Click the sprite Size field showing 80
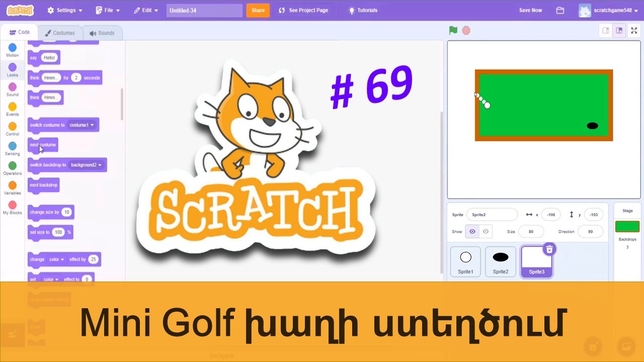The image size is (644, 362). [531, 231]
